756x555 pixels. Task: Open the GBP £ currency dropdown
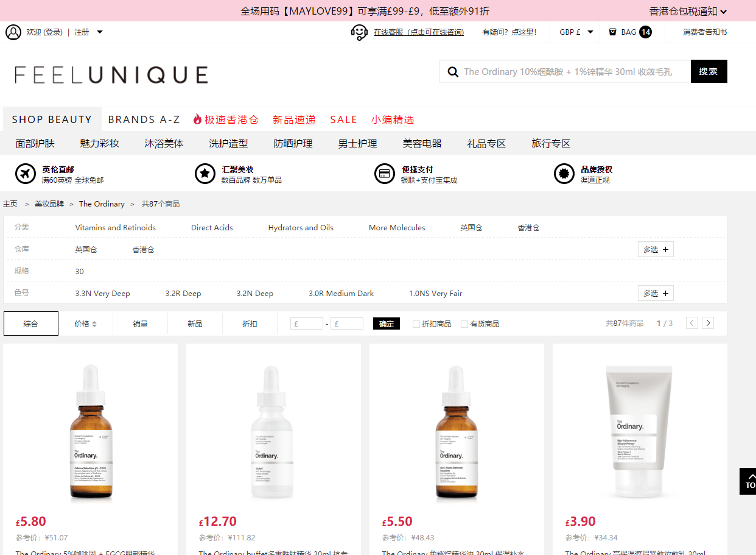(x=576, y=32)
